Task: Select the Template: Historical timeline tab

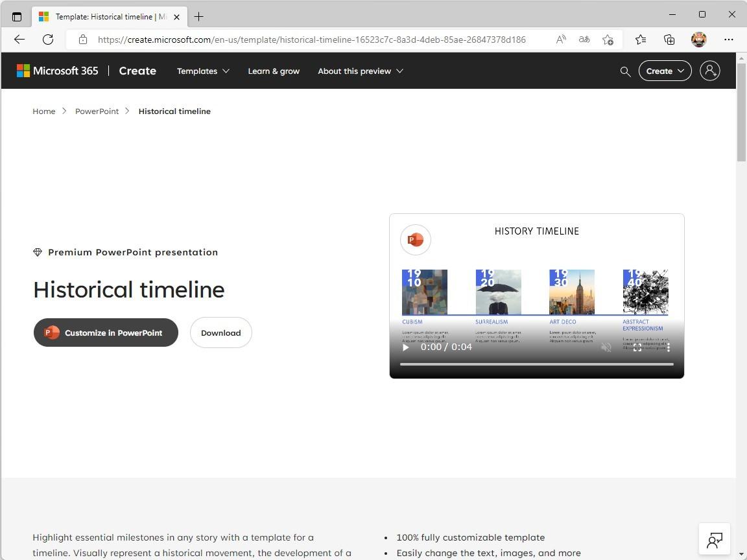Action: click(x=110, y=17)
